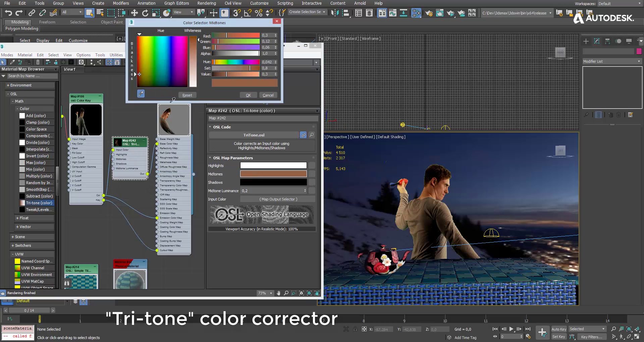Open the Graph Editors menu
This screenshot has width=644, height=342.
pos(176,3)
